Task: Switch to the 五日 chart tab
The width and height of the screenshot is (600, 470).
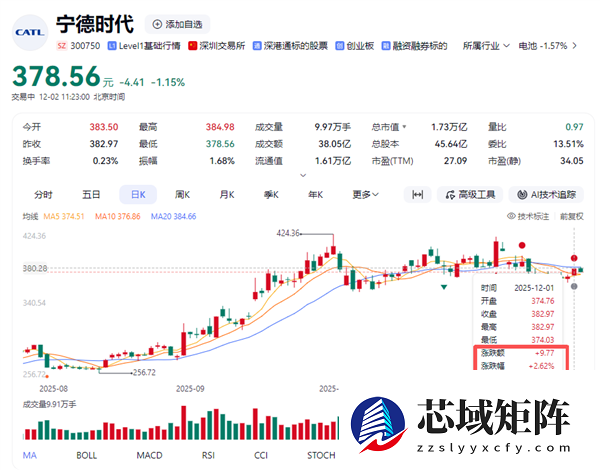Action: coord(91,195)
